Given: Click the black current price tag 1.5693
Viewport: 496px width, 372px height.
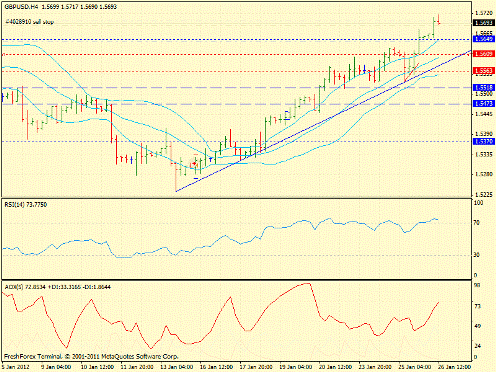Looking at the screenshot, I should coord(484,23).
